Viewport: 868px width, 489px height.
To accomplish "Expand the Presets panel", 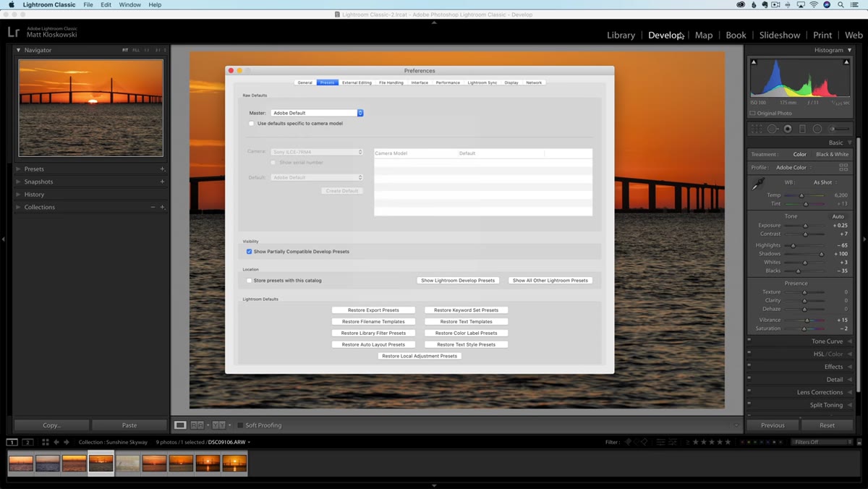I will pyautogui.click(x=19, y=169).
